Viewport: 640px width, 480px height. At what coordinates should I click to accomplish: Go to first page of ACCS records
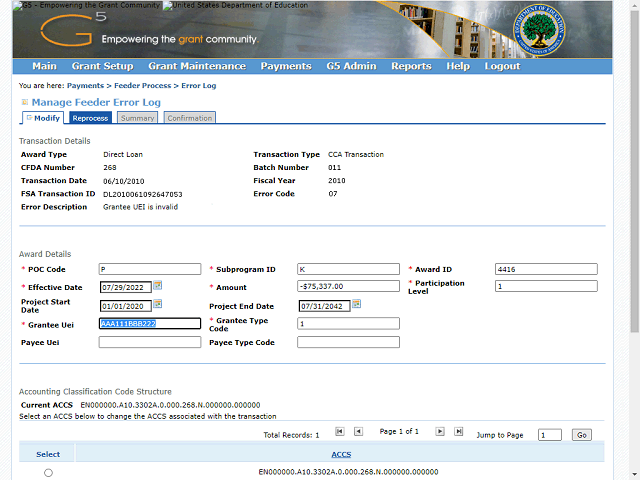coord(340,431)
